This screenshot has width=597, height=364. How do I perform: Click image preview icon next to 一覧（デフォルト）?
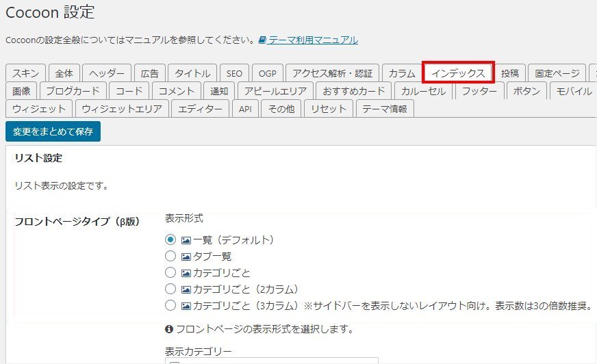tap(186, 240)
